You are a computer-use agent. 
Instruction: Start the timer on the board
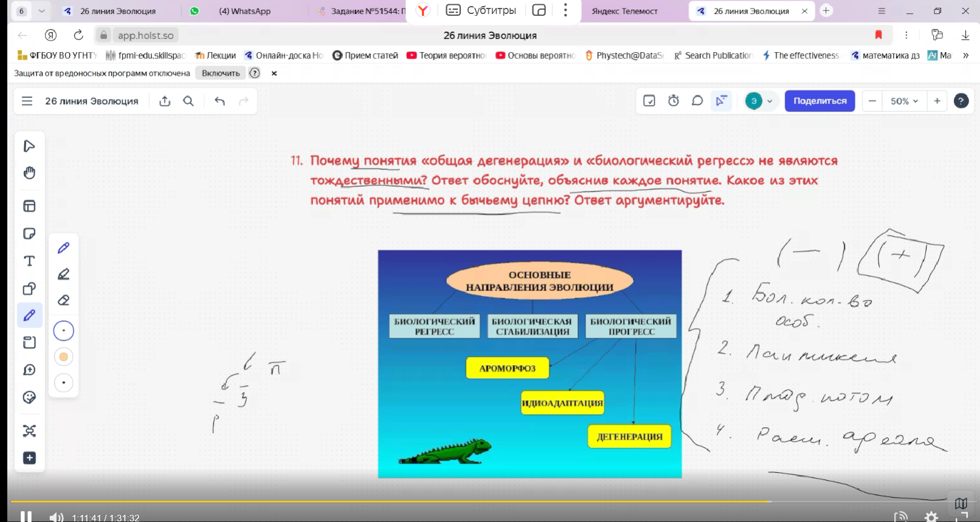tap(674, 101)
